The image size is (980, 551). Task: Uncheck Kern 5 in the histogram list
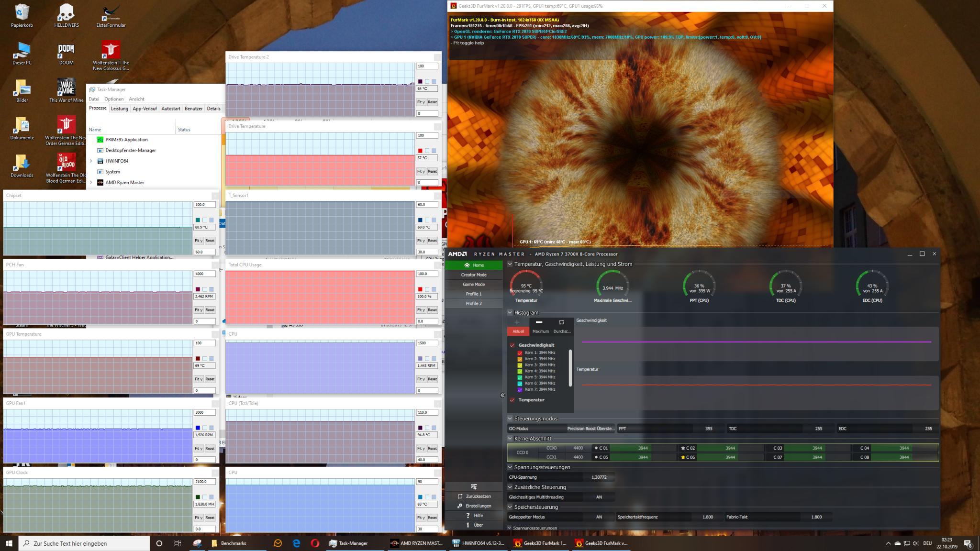click(x=520, y=377)
